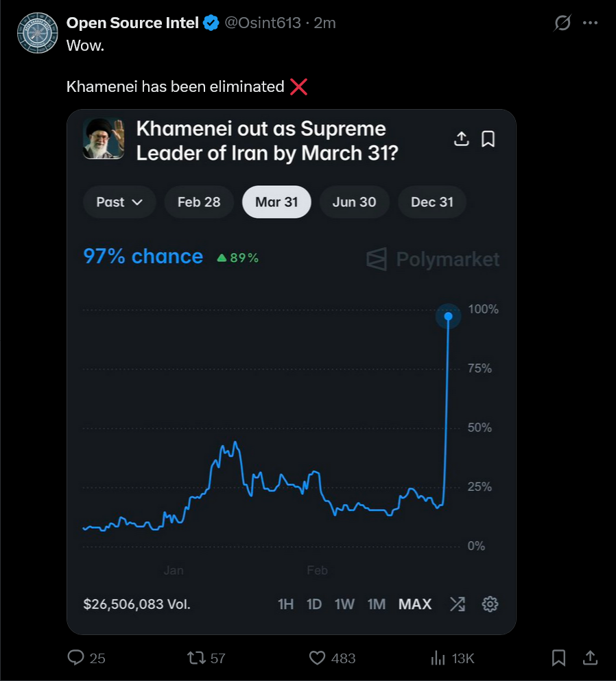Click the Grok icon on the post
This screenshot has height=681, width=616.
(x=562, y=23)
